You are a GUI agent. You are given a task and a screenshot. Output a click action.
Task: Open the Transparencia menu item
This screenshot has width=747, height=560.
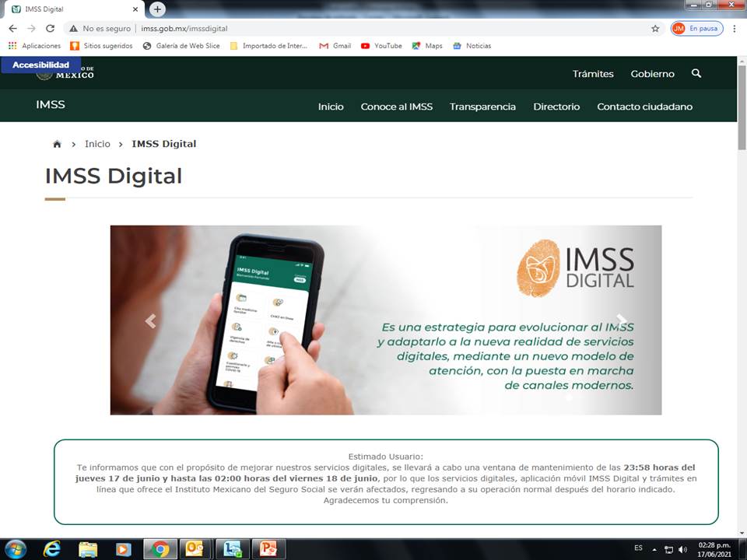coord(482,107)
